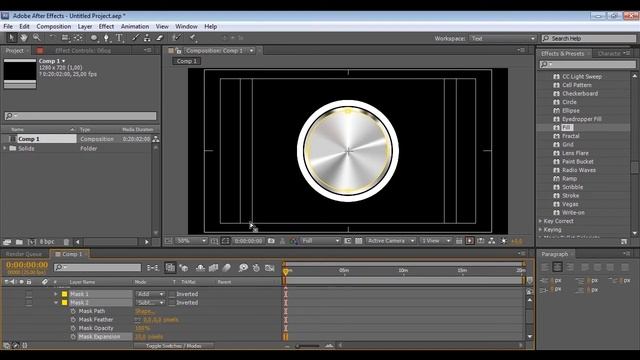Click Create new folder icon in Project panel

[x=19, y=242]
